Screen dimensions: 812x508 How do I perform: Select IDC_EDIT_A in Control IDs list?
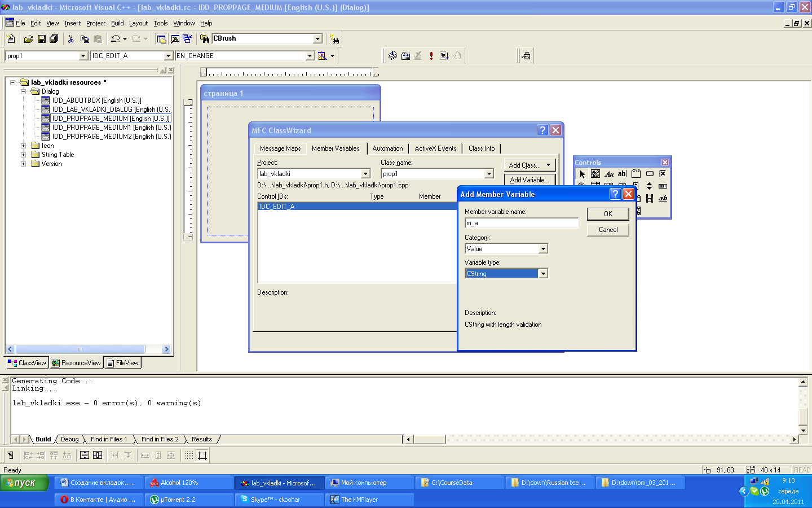click(x=357, y=207)
